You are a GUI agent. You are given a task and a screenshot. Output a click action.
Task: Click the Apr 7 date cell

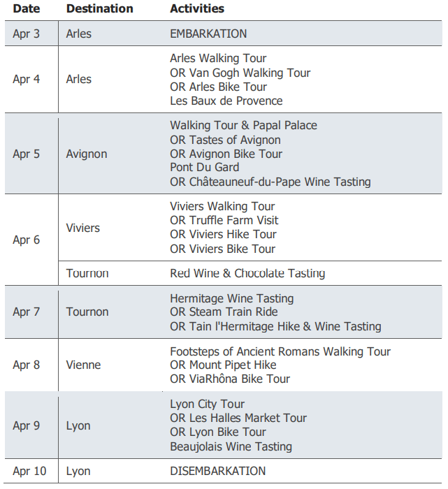click(26, 312)
